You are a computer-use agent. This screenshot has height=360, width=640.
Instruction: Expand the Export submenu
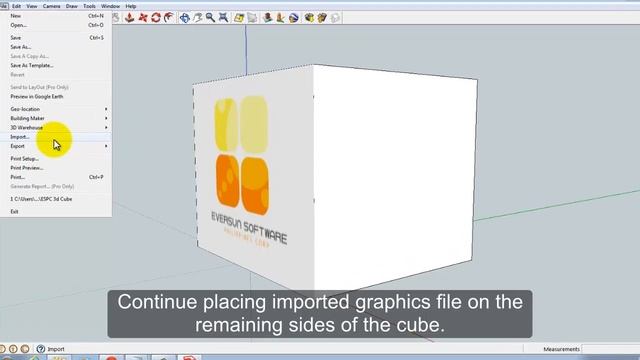pyautogui.click(x=56, y=146)
